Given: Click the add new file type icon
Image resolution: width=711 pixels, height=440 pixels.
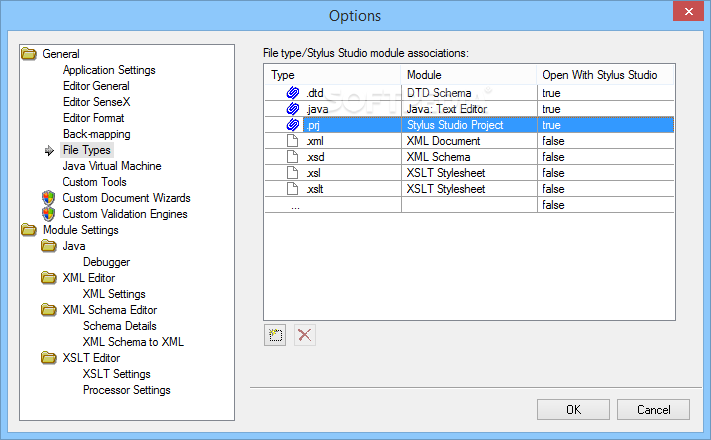Looking at the screenshot, I should click(275, 336).
